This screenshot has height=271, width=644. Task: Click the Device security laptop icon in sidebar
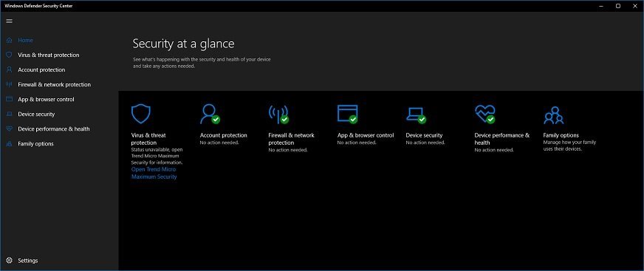(10, 114)
